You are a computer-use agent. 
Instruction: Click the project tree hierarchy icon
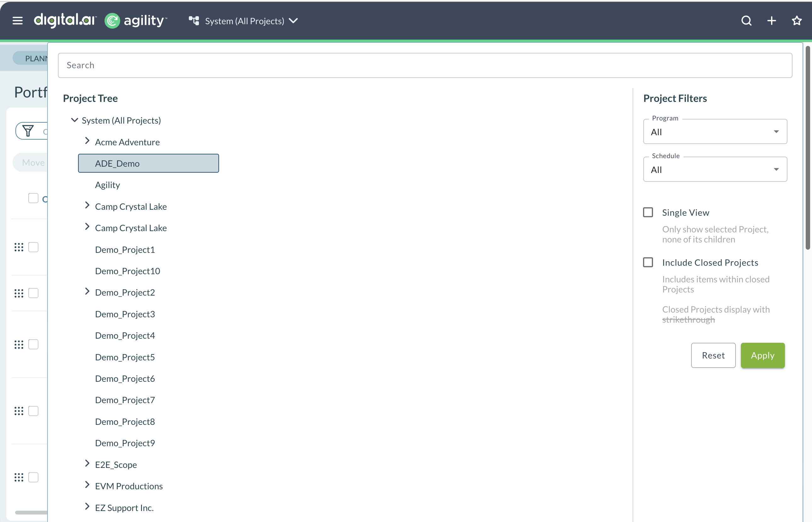pos(194,21)
